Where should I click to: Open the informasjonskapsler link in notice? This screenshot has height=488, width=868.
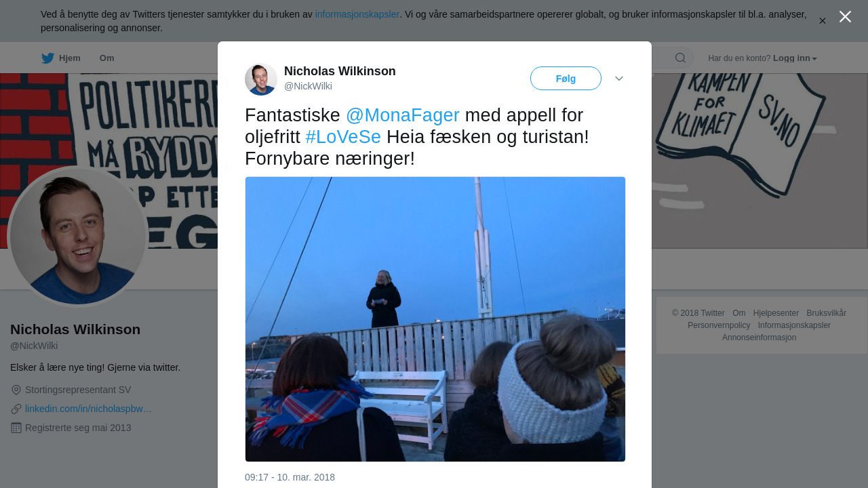(357, 14)
